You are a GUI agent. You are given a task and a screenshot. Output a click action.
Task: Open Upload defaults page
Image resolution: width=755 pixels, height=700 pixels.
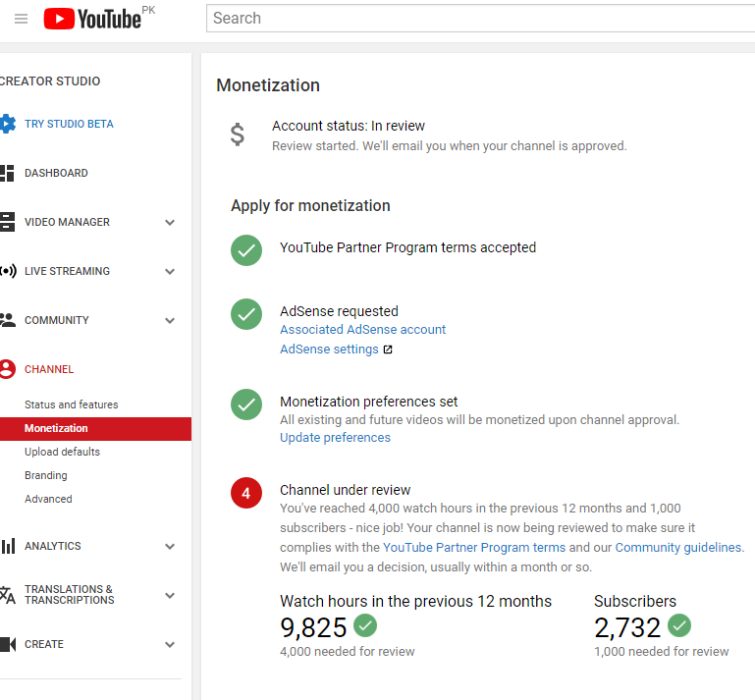[62, 452]
